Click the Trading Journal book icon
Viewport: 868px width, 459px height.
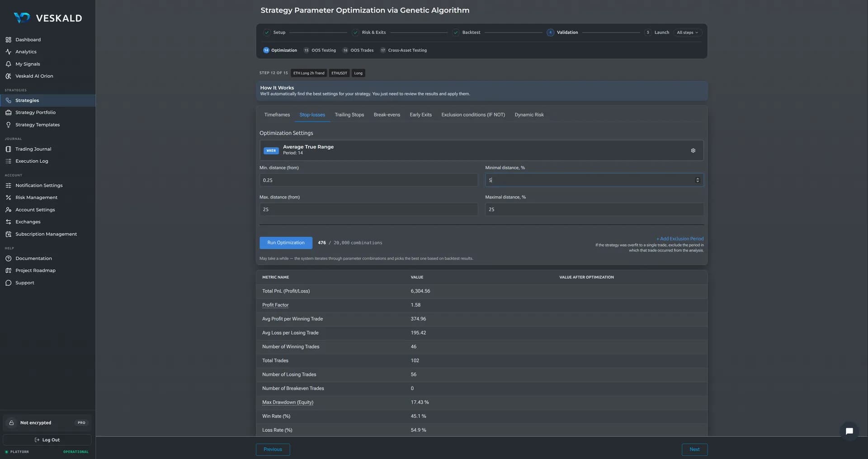(x=8, y=149)
